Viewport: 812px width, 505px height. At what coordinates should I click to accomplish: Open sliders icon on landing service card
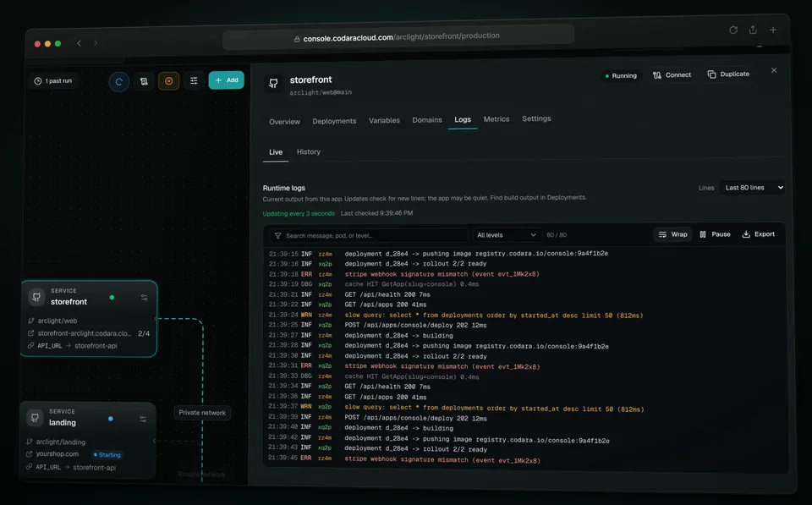pos(143,419)
